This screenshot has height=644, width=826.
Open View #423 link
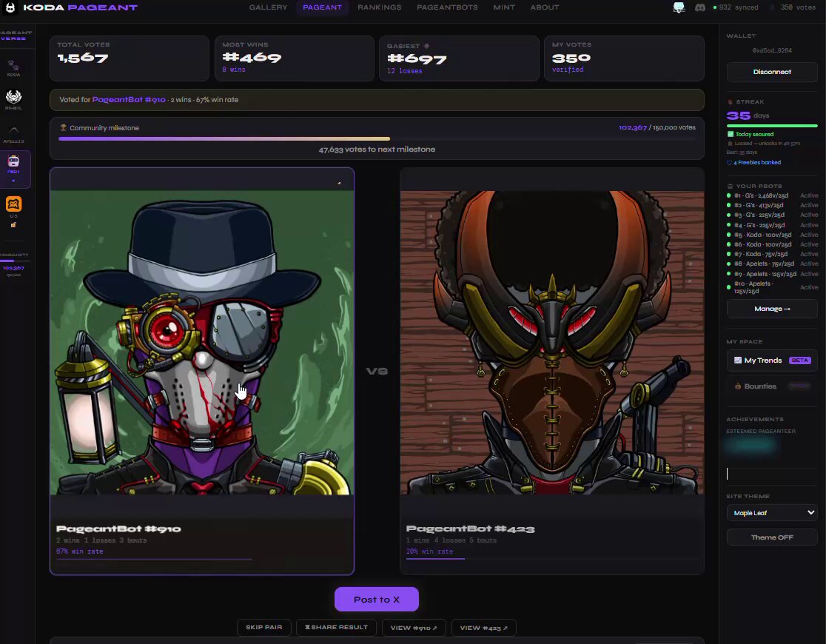pos(483,628)
